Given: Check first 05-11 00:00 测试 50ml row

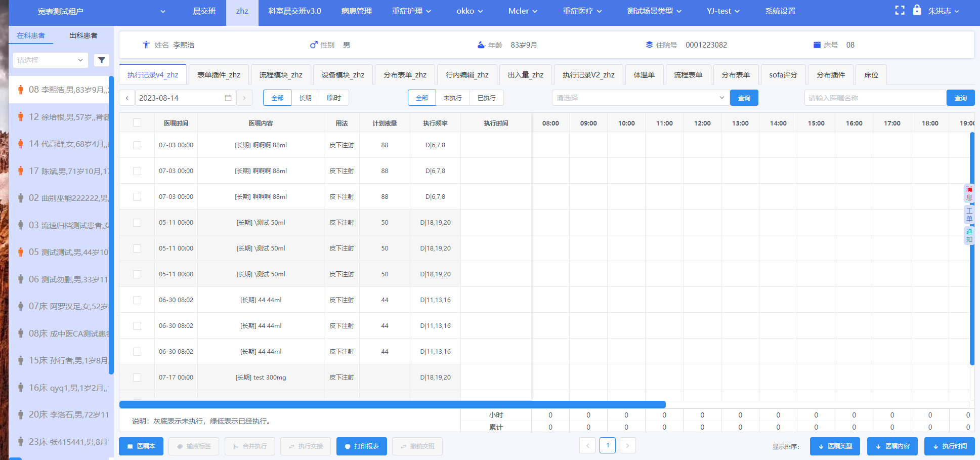Looking at the screenshot, I should coord(137,223).
